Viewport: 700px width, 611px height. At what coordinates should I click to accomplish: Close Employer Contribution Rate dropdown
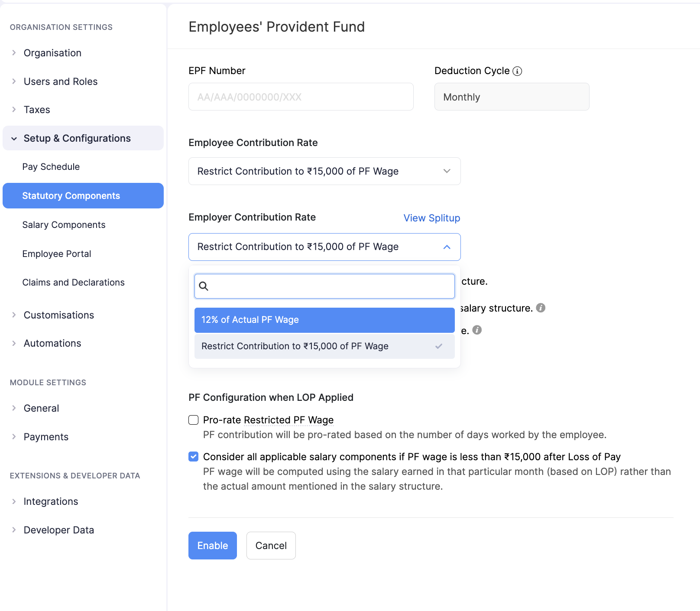click(447, 247)
